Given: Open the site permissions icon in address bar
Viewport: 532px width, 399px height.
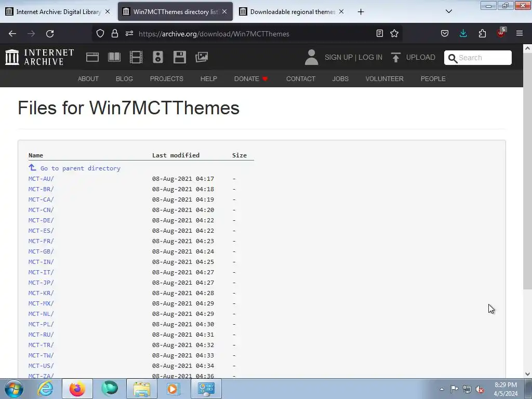Looking at the screenshot, I should 129,33.
